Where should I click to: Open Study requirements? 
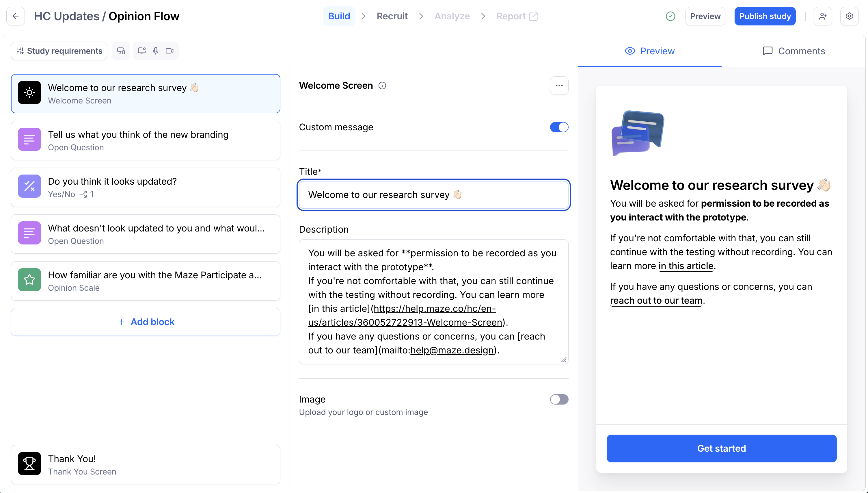coord(59,51)
